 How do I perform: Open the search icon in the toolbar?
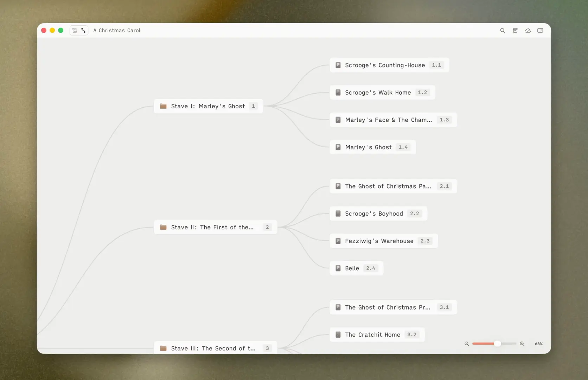[503, 30]
